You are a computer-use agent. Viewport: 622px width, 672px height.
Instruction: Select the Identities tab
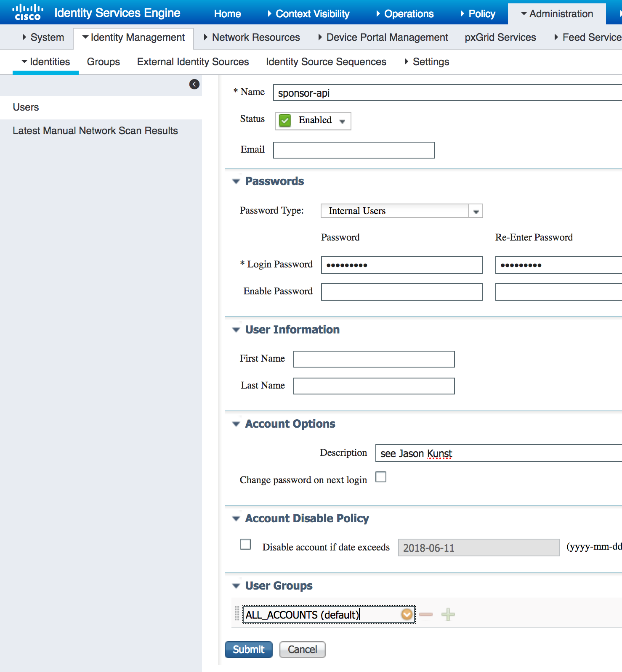[45, 62]
